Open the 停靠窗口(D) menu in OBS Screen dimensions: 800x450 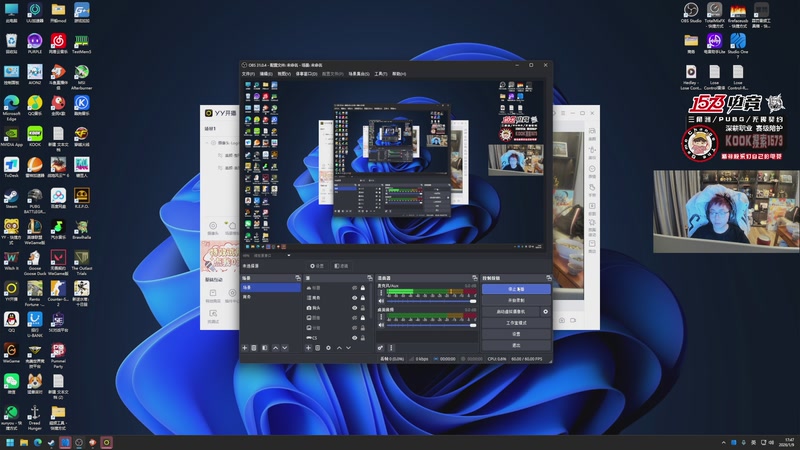(306, 74)
